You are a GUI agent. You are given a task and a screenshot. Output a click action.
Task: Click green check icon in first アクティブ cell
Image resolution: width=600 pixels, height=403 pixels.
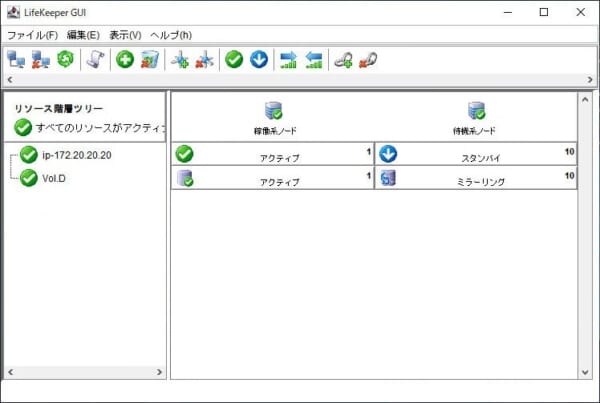(184, 154)
